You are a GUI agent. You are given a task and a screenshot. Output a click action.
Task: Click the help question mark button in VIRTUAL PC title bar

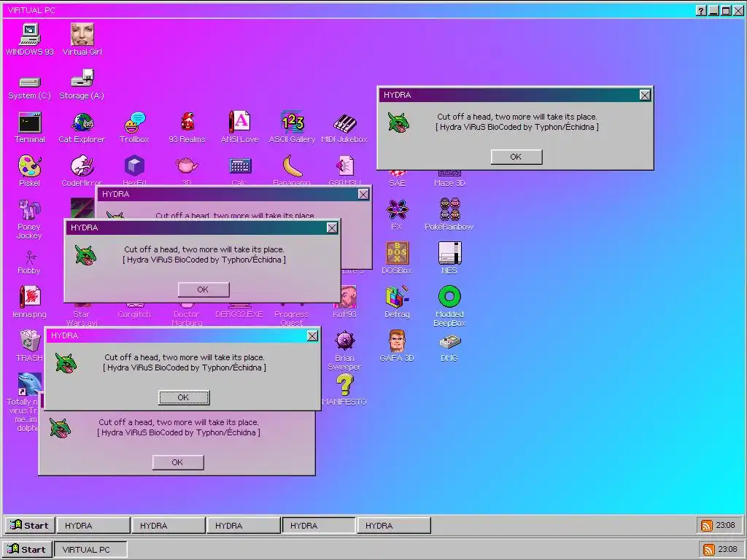click(701, 10)
